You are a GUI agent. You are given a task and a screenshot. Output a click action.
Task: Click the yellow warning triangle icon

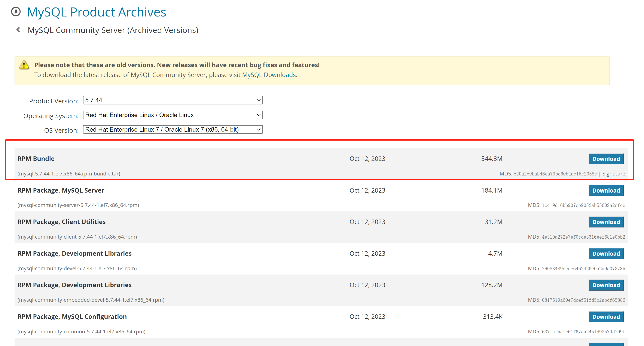(24, 65)
